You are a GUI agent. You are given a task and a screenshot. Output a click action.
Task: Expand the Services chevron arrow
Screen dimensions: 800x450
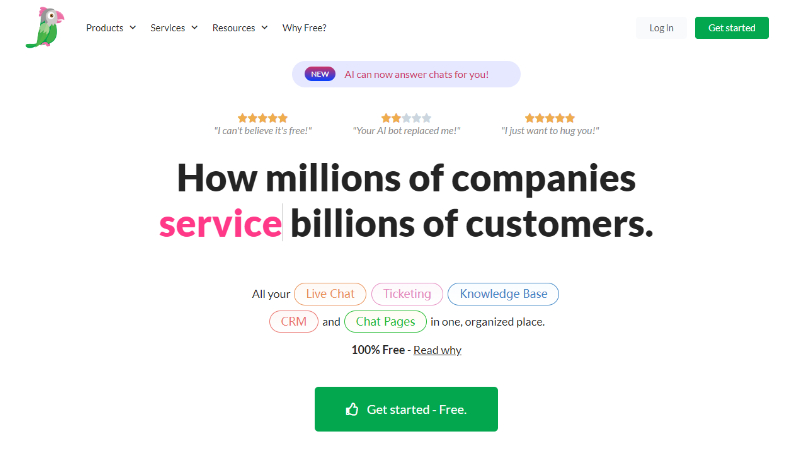click(194, 28)
